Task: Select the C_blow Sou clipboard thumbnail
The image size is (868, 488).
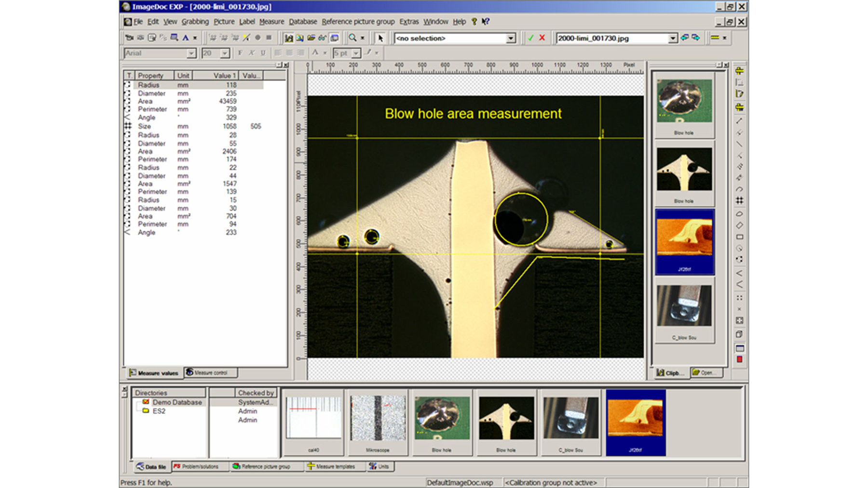Action: pyautogui.click(x=684, y=306)
